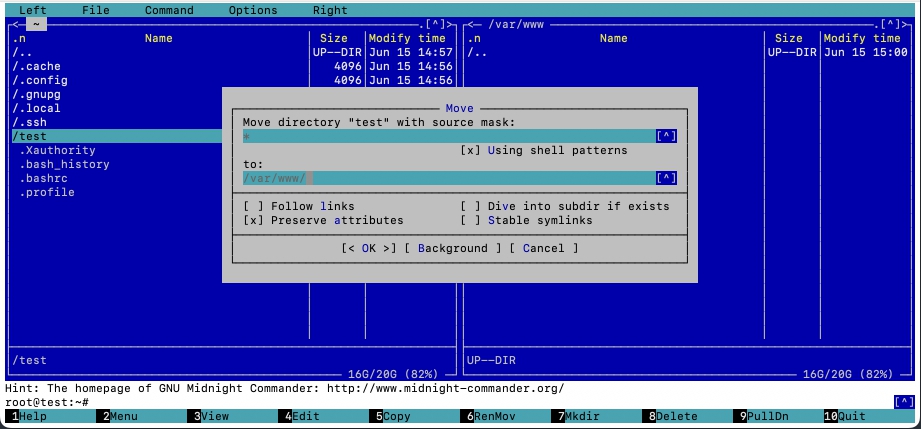Sort right panel by Modify time header
This screenshot has width=921, height=429.
coord(862,38)
